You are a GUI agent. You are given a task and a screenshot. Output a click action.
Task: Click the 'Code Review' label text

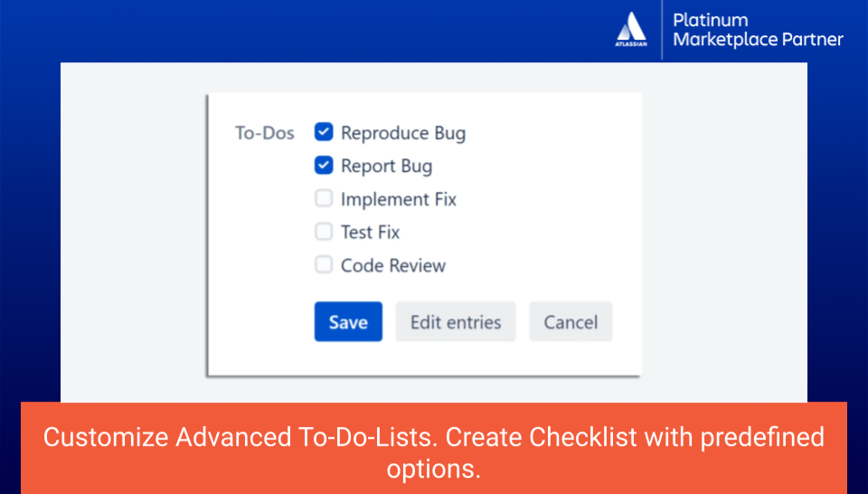[393, 266]
